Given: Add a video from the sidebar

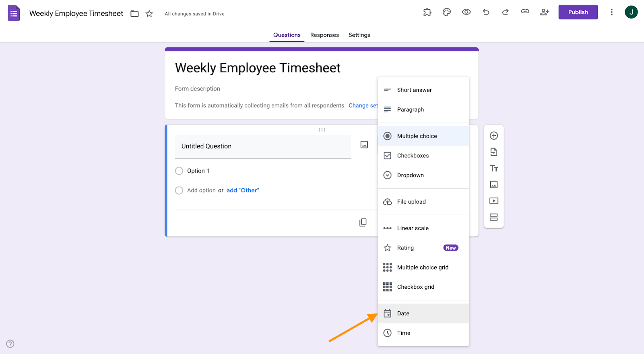Looking at the screenshot, I should [x=494, y=201].
